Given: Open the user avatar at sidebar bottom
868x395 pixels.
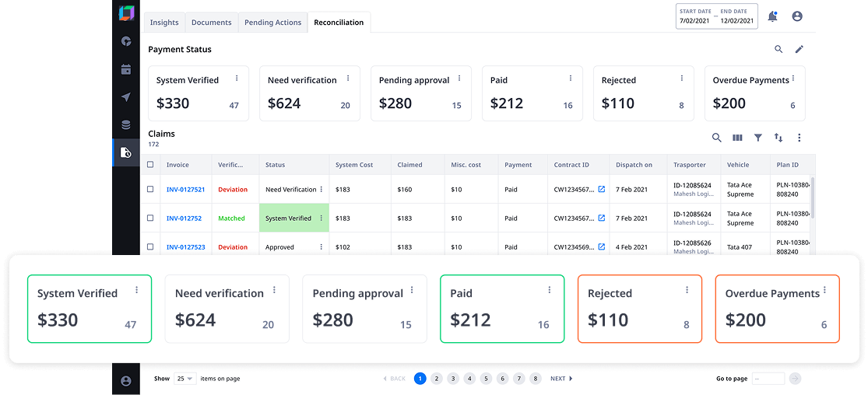Looking at the screenshot, I should pos(126,381).
